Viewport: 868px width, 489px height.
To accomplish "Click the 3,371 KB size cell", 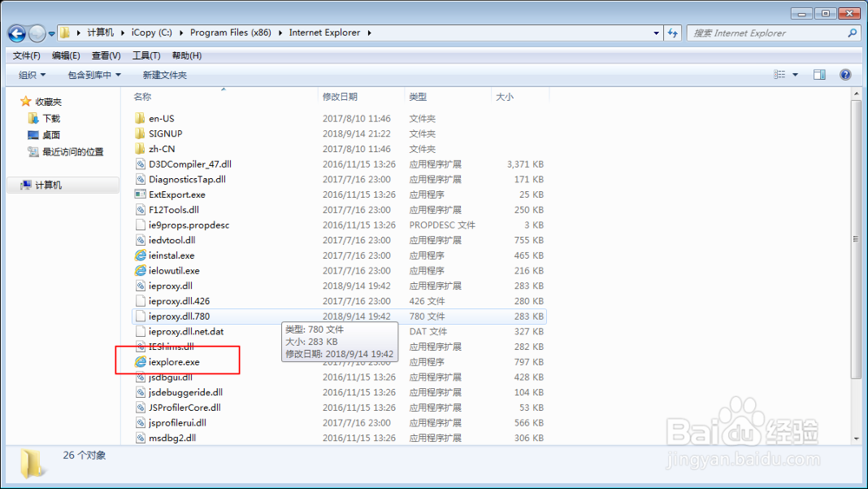I will (x=525, y=164).
